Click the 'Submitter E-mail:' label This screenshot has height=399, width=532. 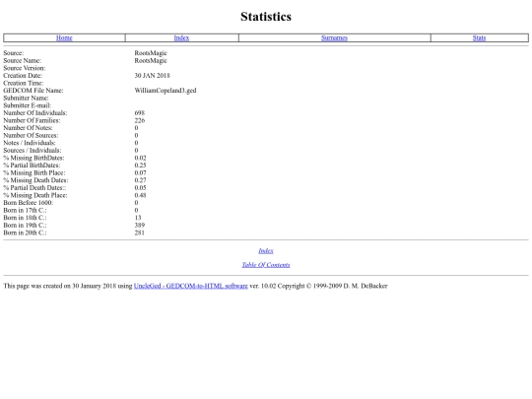(28, 105)
